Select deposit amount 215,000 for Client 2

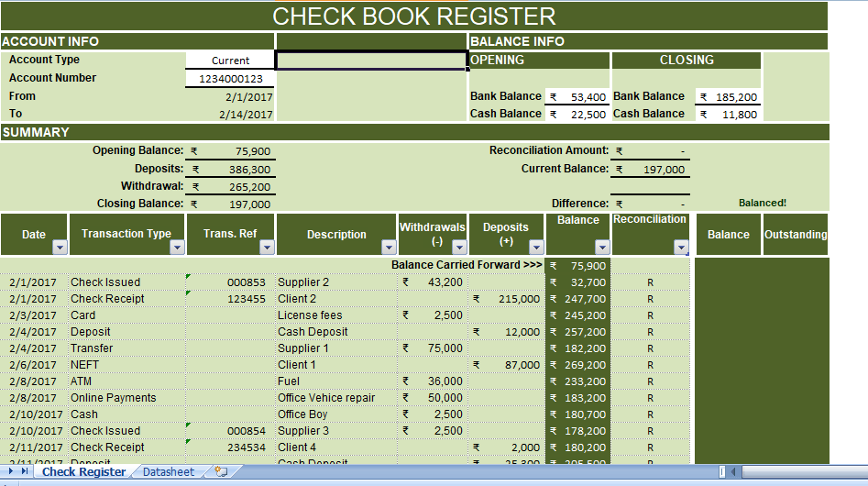[x=506, y=299]
